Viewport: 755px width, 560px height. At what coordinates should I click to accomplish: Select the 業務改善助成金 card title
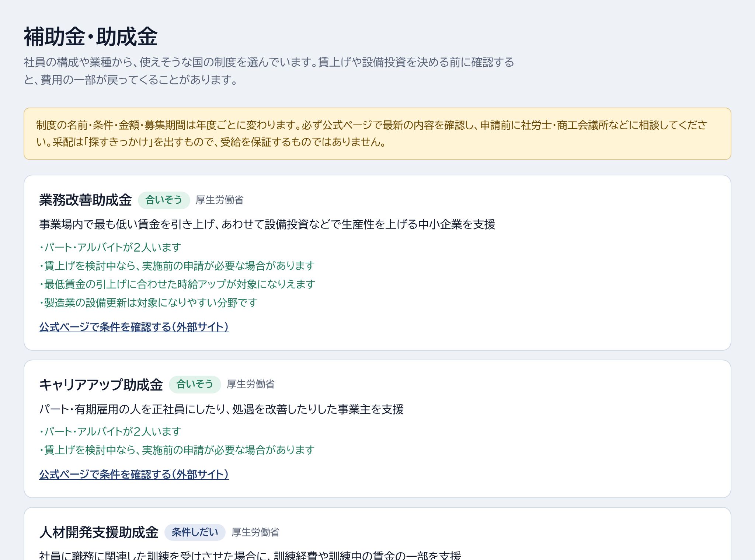86,200
